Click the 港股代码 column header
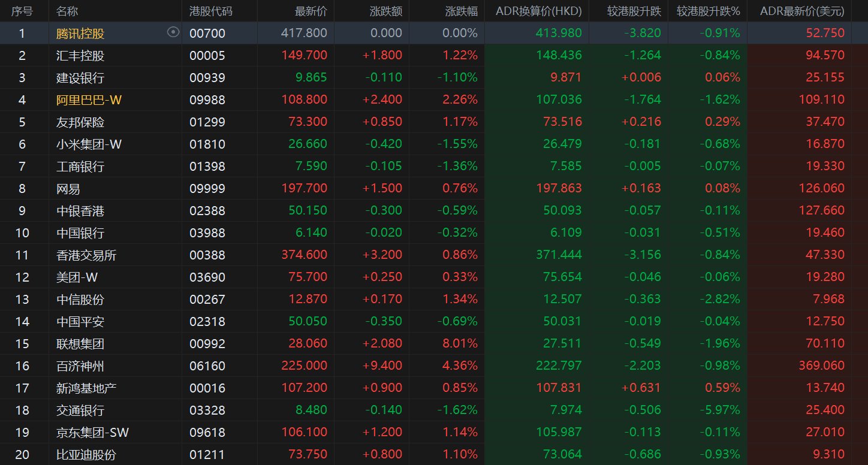 point(211,11)
